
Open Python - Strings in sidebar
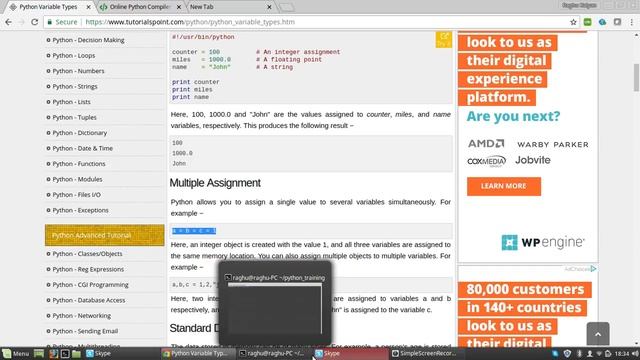tap(75, 87)
